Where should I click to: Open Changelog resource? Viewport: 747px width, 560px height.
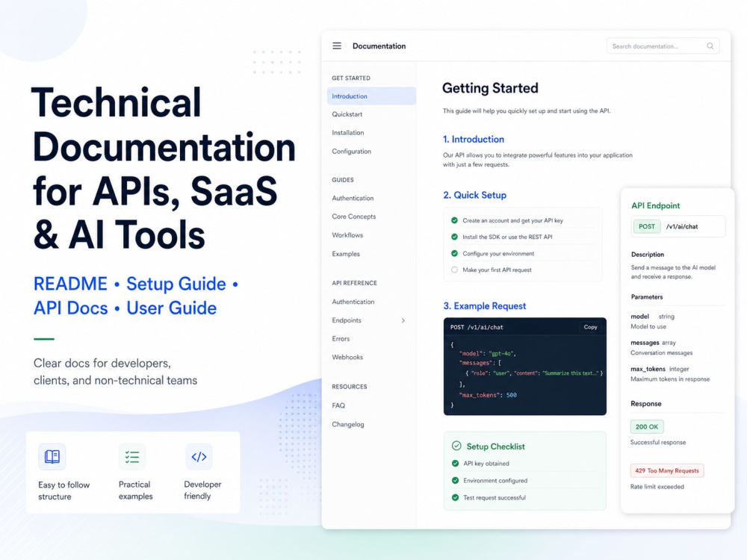click(348, 424)
